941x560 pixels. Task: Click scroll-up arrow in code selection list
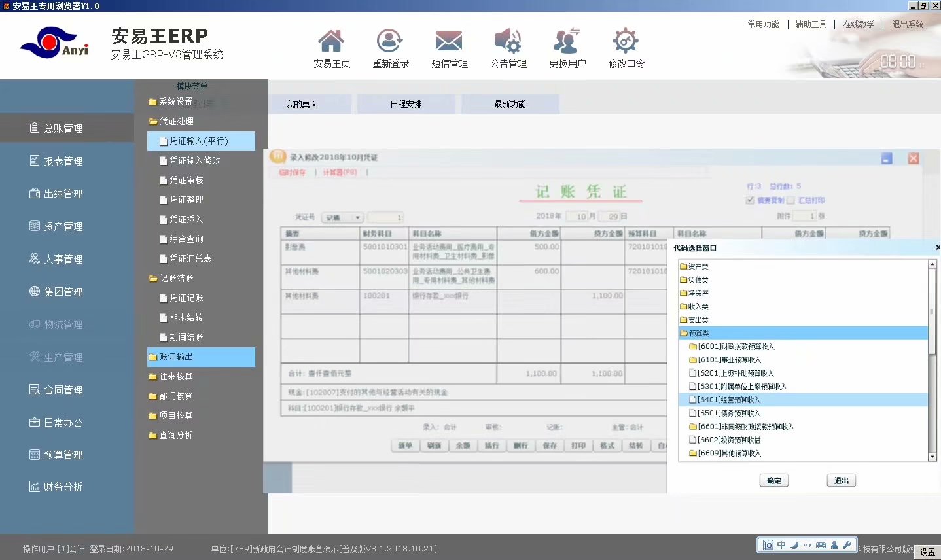(932, 264)
